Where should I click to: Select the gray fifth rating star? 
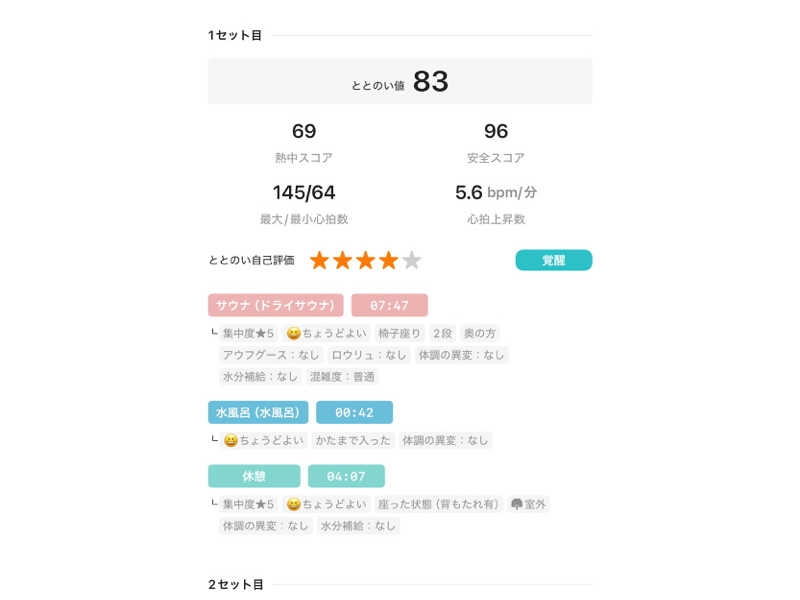tap(411, 261)
